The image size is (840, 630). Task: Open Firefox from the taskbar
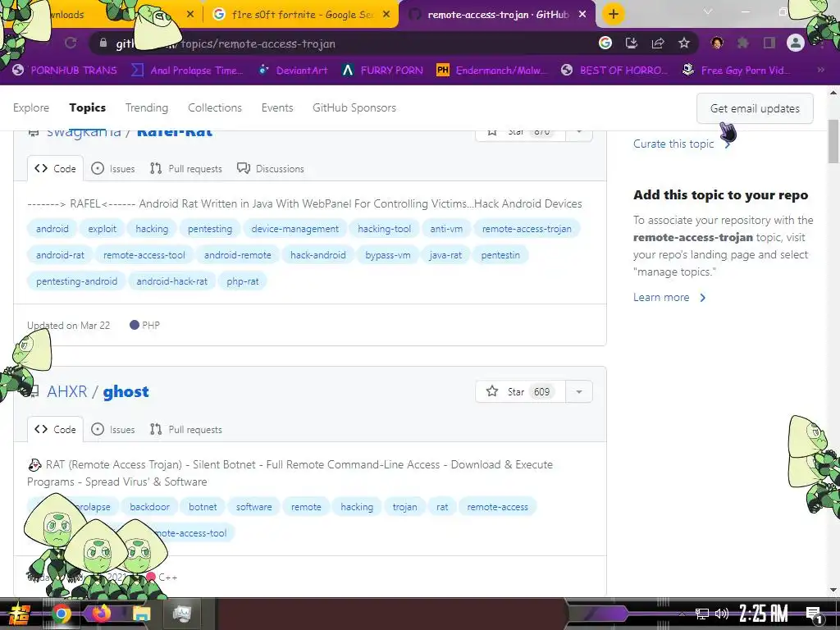[x=101, y=614]
